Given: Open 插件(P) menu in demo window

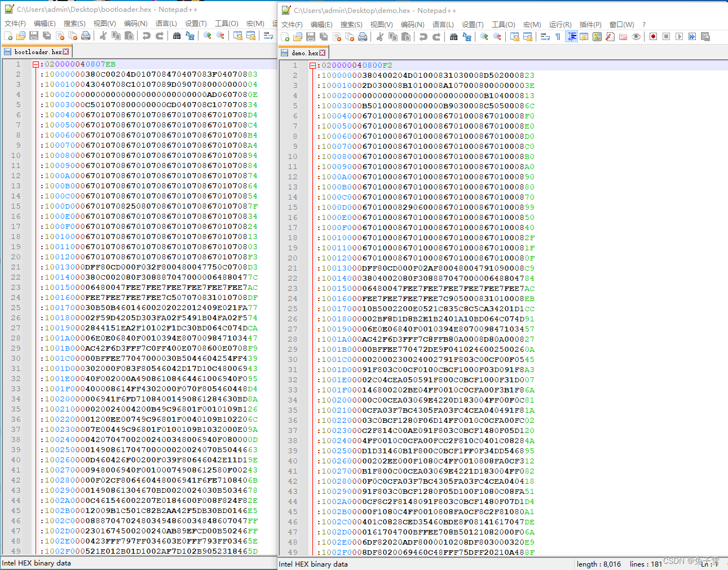Looking at the screenshot, I should (x=590, y=24).
